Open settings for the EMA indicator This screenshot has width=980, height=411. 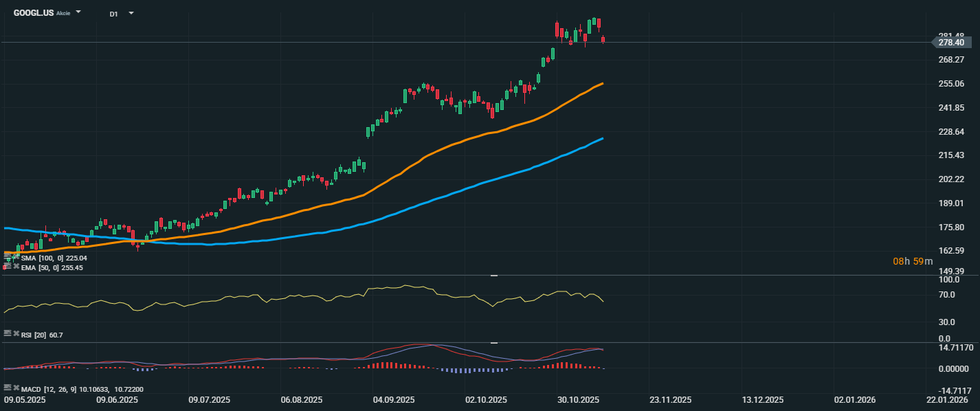click(x=8, y=267)
